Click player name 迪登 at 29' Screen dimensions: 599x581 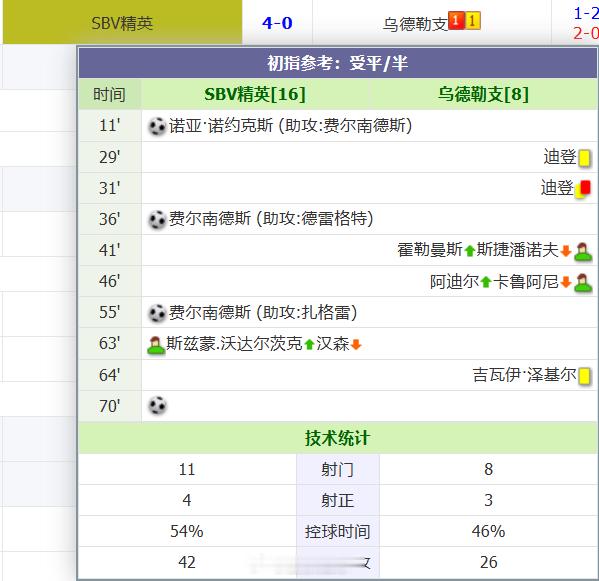560,157
